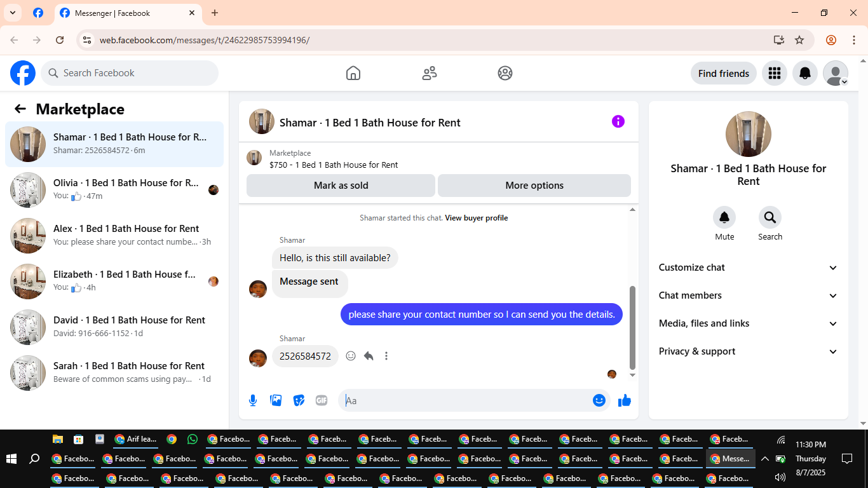Click the More options button
Screen dimensions: 868x488
point(534,186)
